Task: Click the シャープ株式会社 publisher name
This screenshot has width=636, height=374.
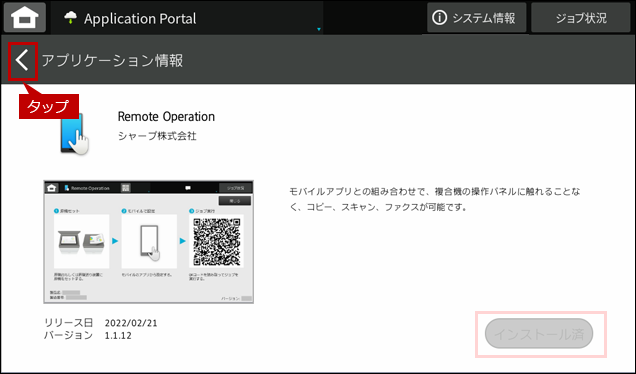Action: [157, 135]
